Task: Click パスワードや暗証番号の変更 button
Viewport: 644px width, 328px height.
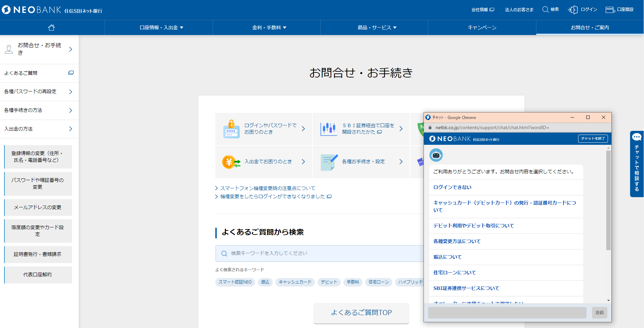Action: pos(38,184)
